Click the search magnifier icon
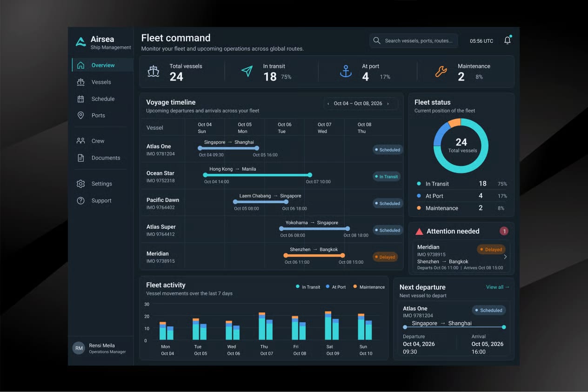This screenshot has width=588, height=392. click(x=377, y=40)
